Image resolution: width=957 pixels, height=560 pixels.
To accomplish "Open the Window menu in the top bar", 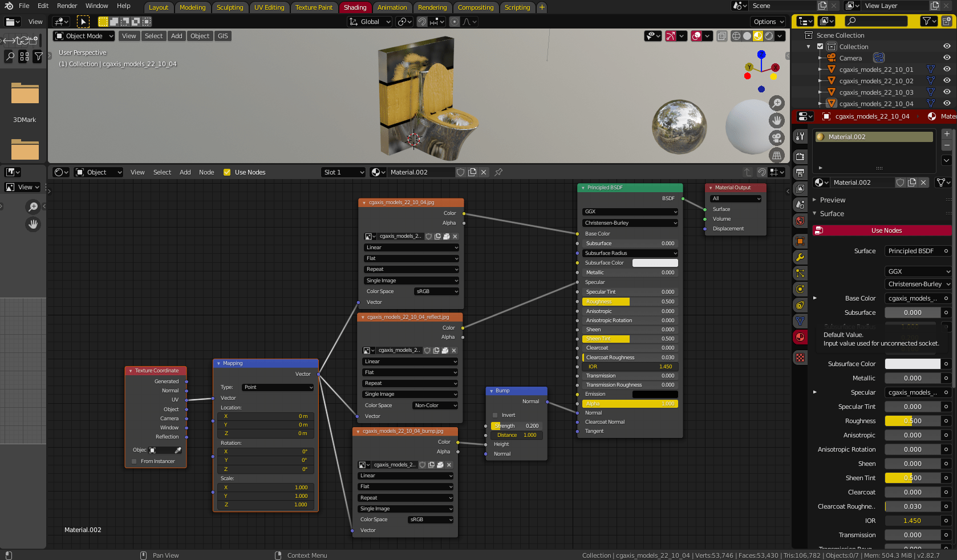I will pos(96,6).
